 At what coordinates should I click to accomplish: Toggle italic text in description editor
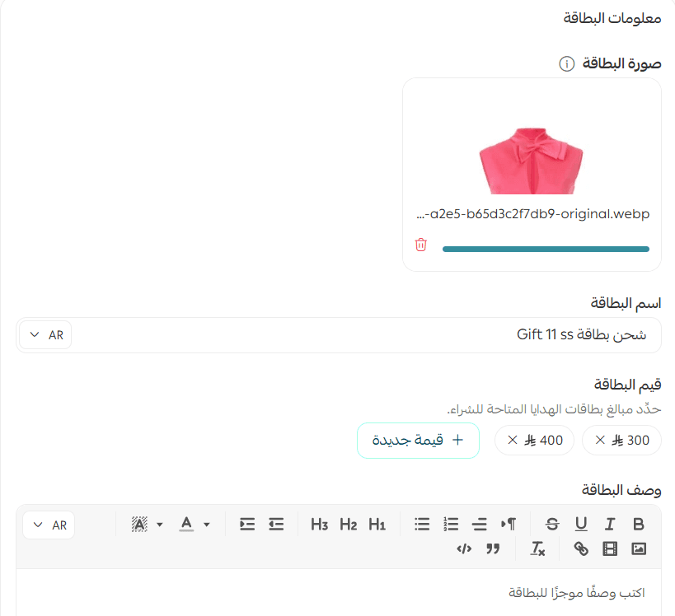610,524
